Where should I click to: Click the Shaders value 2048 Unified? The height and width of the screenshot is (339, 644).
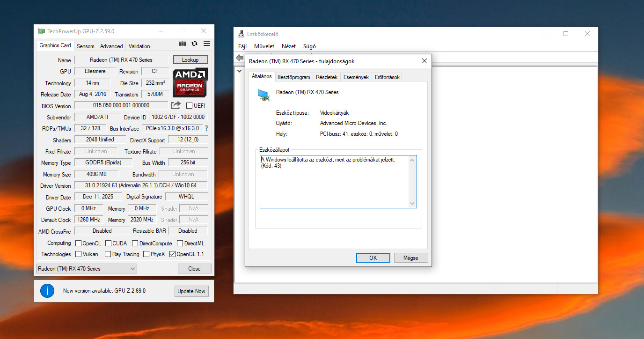point(100,140)
